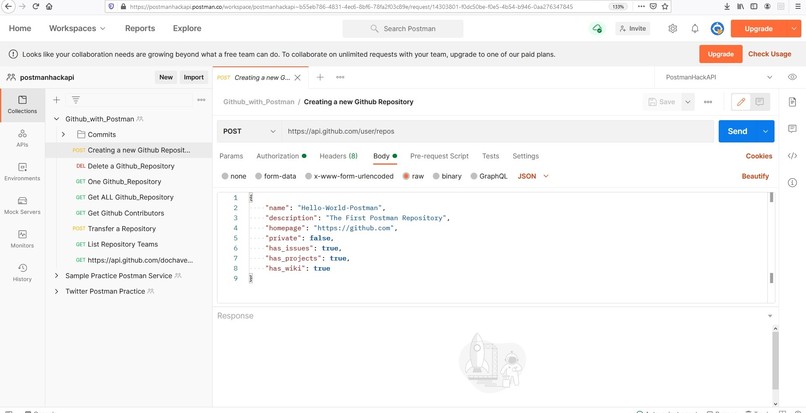Open the Upgrade dropdown arrow
This screenshot has height=413, width=806.
pyautogui.click(x=793, y=29)
